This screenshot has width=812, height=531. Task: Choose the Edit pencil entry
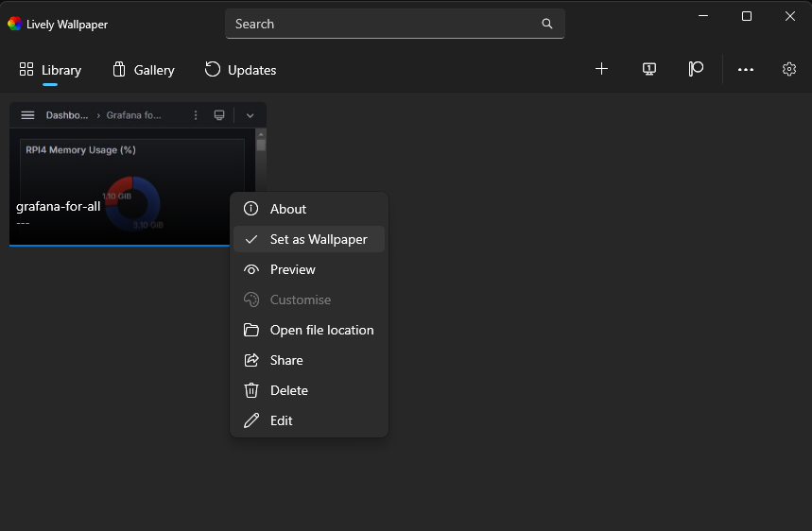pos(309,420)
